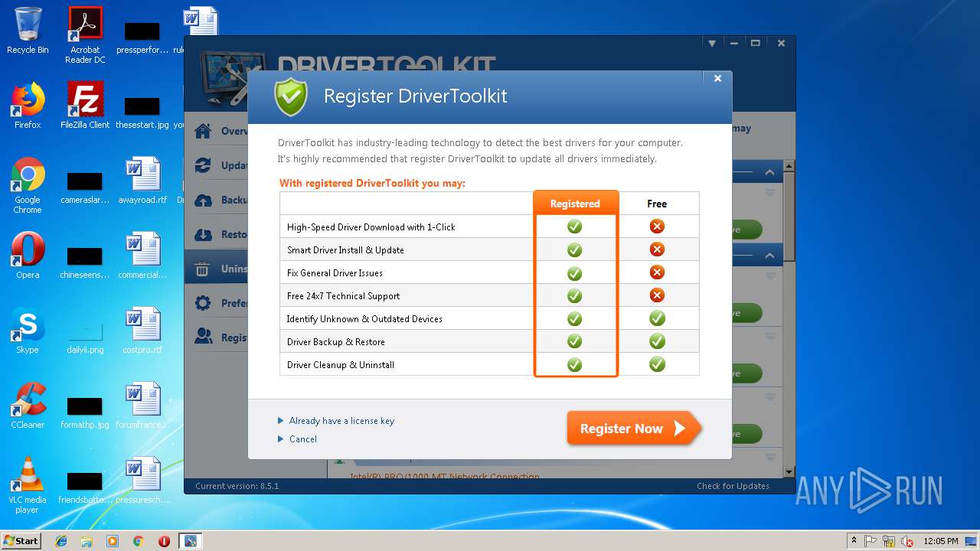Click the green shield icon in dialog header
980x551 pixels.
coord(291,96)
